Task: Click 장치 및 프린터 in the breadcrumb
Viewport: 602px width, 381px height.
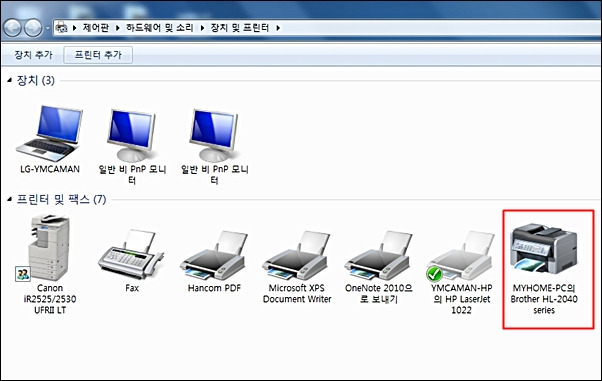Action: (240, 28)
